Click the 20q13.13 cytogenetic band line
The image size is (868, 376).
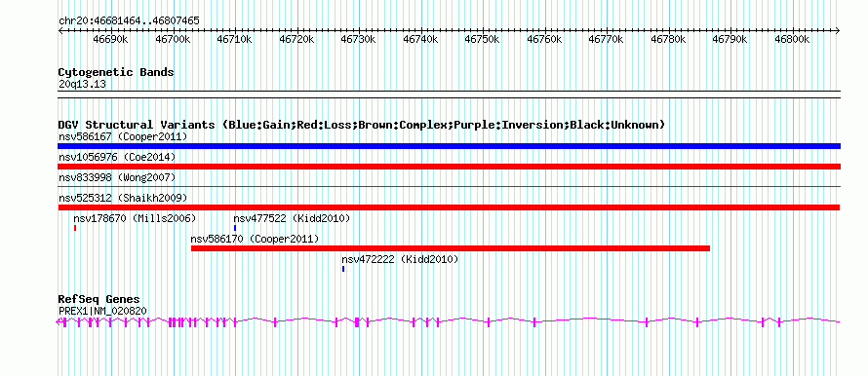[x=449, y=94]
